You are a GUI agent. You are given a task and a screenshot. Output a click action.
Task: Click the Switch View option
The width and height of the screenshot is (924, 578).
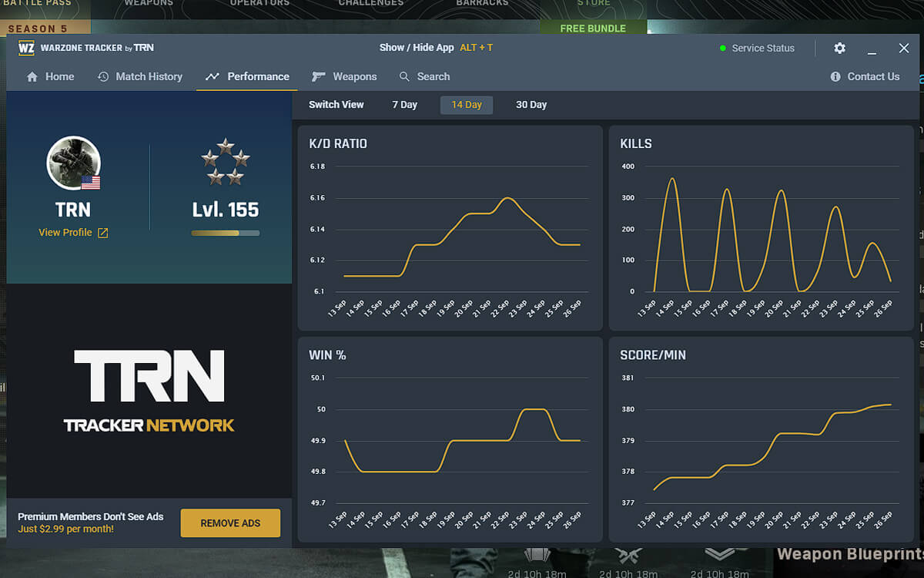click(336, 105)
